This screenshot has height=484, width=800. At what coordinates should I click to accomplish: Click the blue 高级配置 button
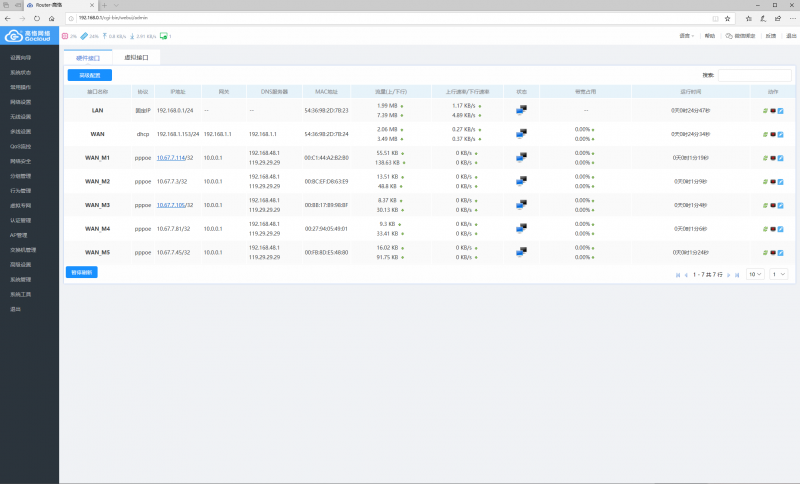[x=90, y=75]
